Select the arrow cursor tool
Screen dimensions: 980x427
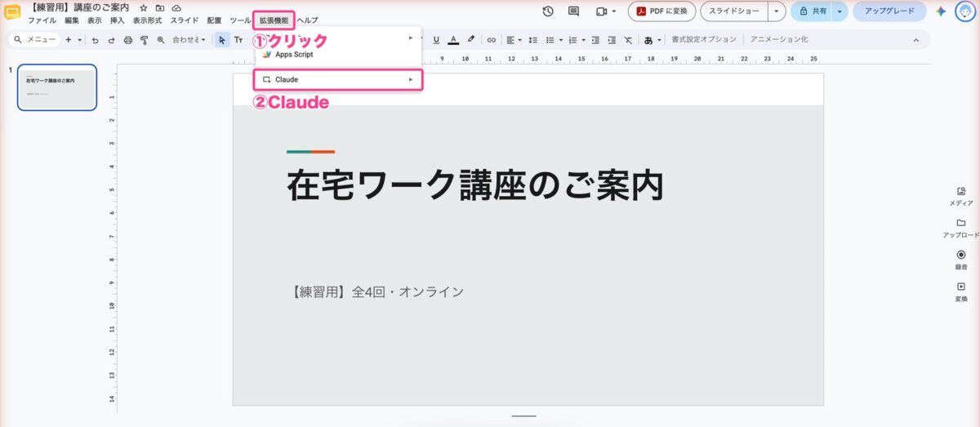[222, 39]
